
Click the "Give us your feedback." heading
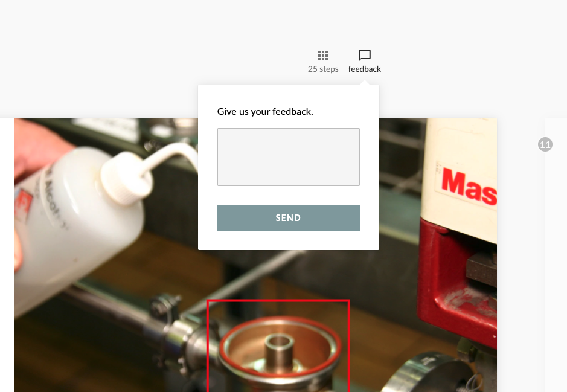point(265,112)
